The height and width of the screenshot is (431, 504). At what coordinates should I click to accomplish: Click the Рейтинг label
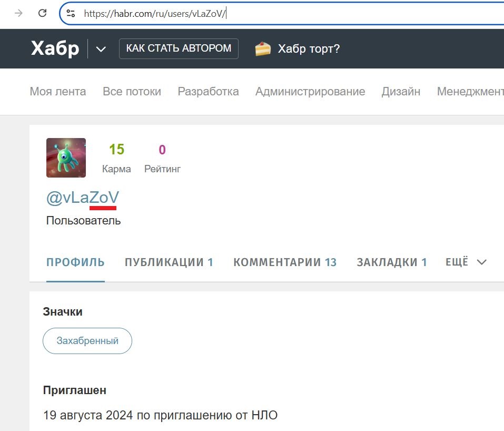point(162,169)
